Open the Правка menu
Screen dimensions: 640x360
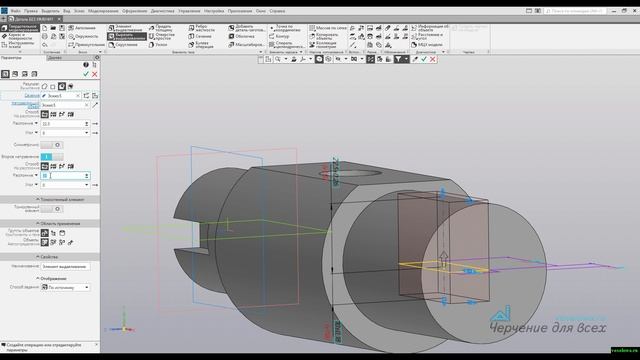(x=31, y=11)
